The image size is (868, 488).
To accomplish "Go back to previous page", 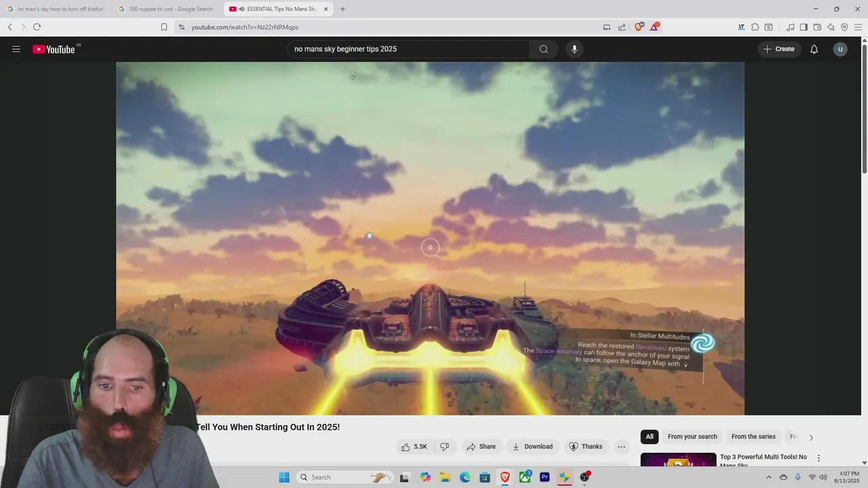I will click(x=10, y=27).
